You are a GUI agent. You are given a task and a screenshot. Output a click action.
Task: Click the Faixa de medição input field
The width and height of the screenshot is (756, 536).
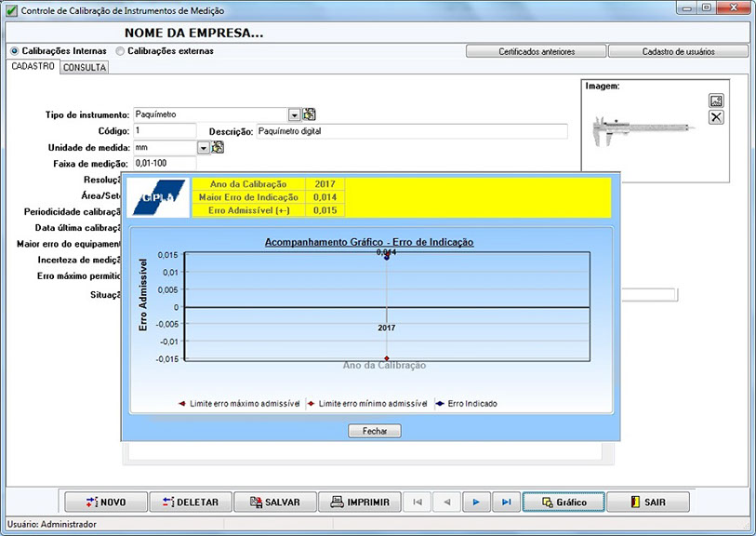coord(165,164)
